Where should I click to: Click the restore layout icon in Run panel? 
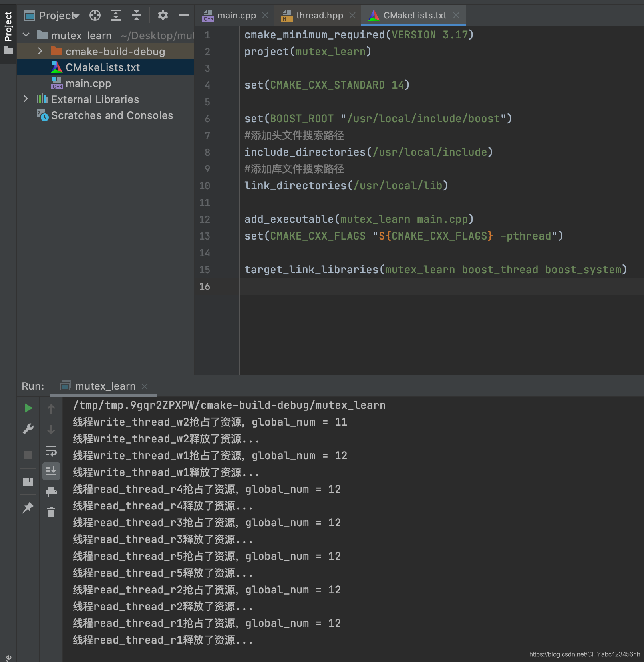tap(28, 482)
